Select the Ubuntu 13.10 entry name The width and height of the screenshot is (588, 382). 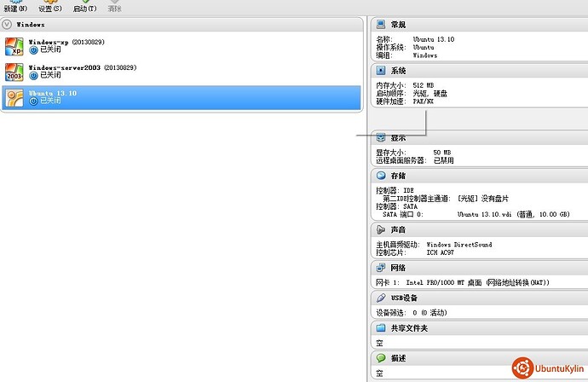click(x=53, y=93)
